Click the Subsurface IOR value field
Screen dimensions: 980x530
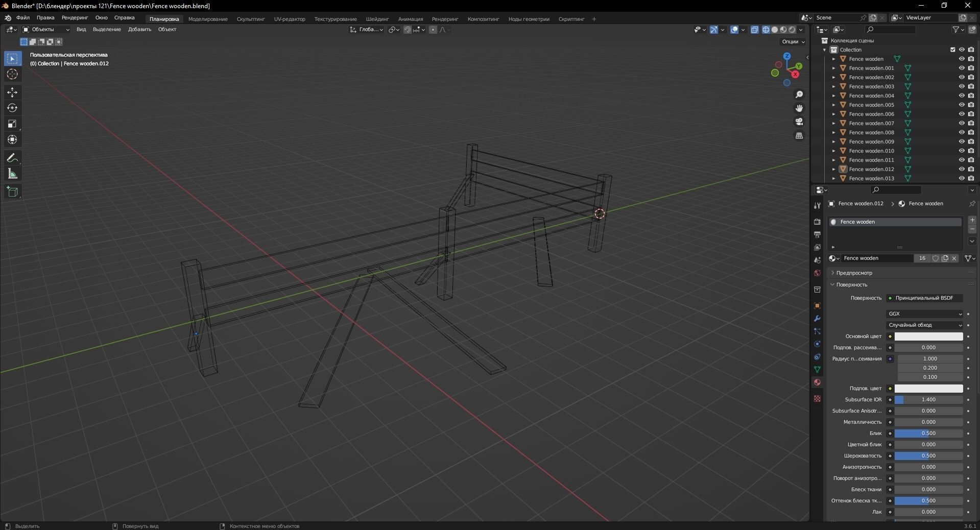coord(928,400)
